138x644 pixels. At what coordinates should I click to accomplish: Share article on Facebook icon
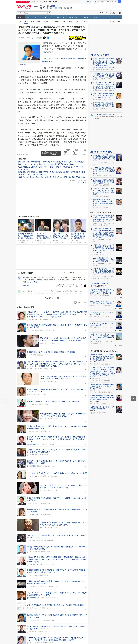48,38
